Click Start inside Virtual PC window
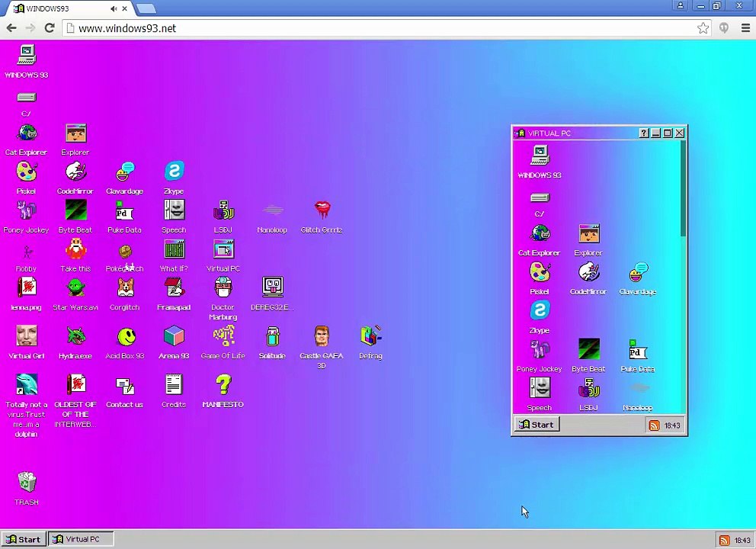The width and height of the screenshot is (756, 549). [x=537, y=425]
